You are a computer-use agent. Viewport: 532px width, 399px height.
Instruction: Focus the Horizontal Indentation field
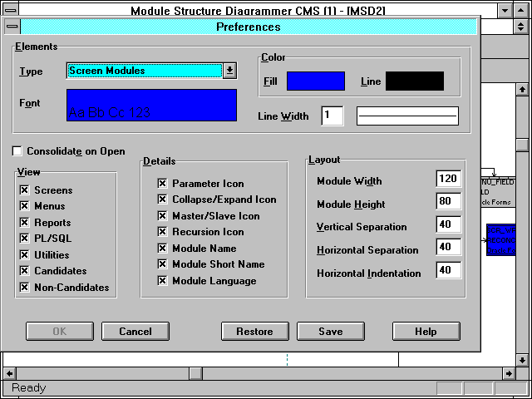(x=448, y=271)
